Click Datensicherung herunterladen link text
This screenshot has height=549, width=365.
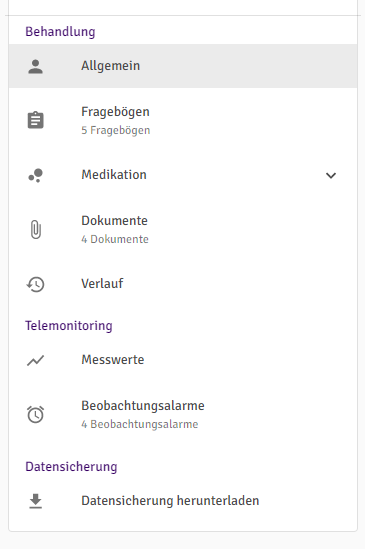(170, 501)
